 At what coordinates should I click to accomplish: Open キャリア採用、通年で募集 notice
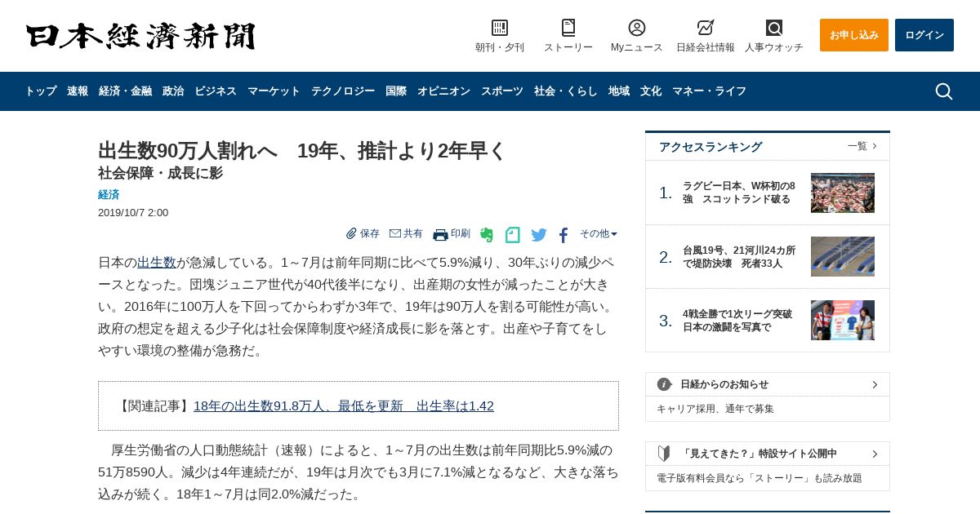[x=715, y=409]
